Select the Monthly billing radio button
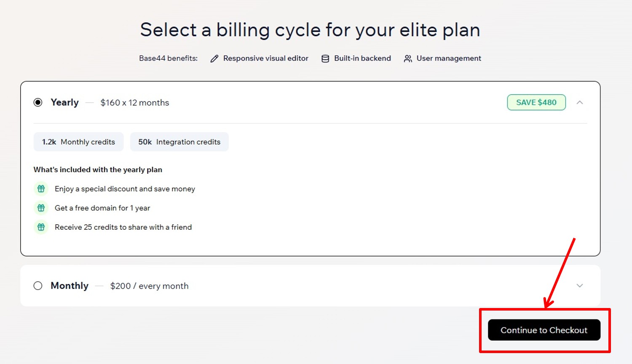632x364 pixels. point(38,286)
